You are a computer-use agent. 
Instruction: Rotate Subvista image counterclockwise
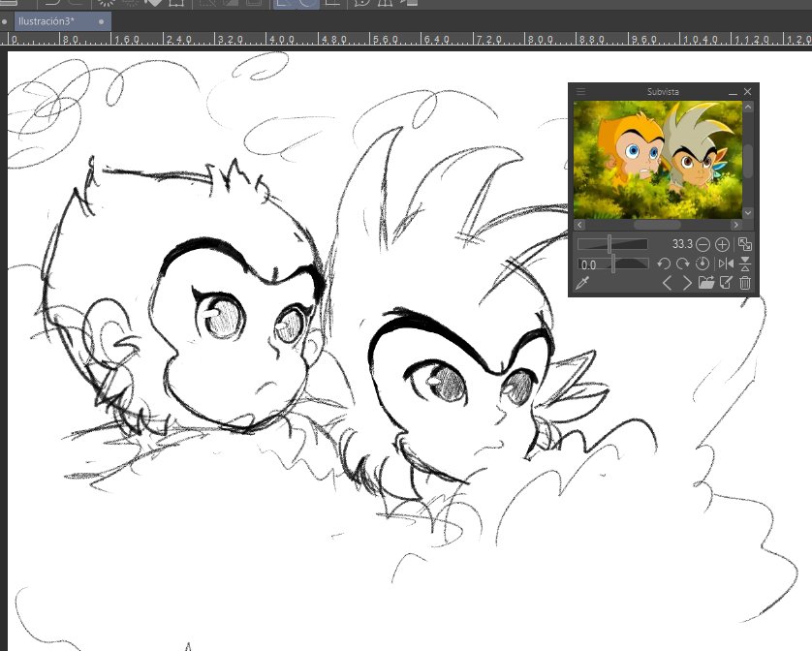664,263
